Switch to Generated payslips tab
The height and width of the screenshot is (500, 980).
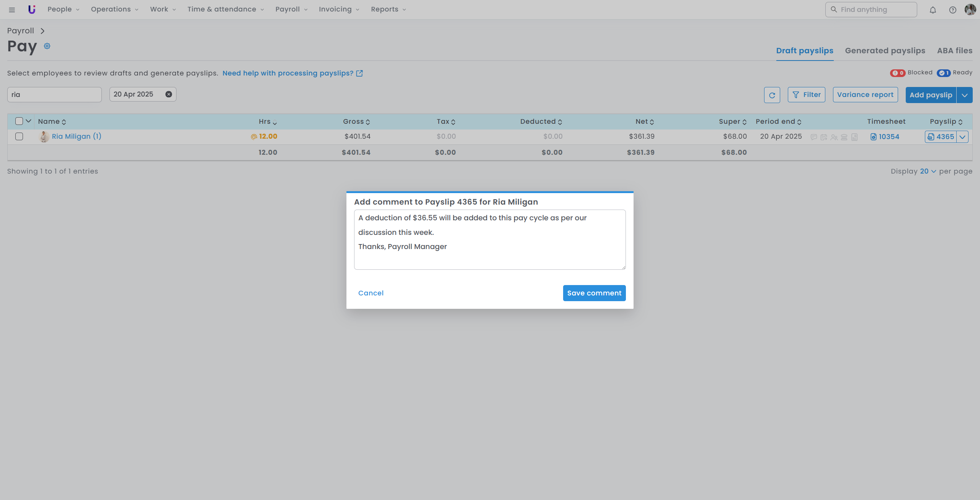(x=885, y=51)
